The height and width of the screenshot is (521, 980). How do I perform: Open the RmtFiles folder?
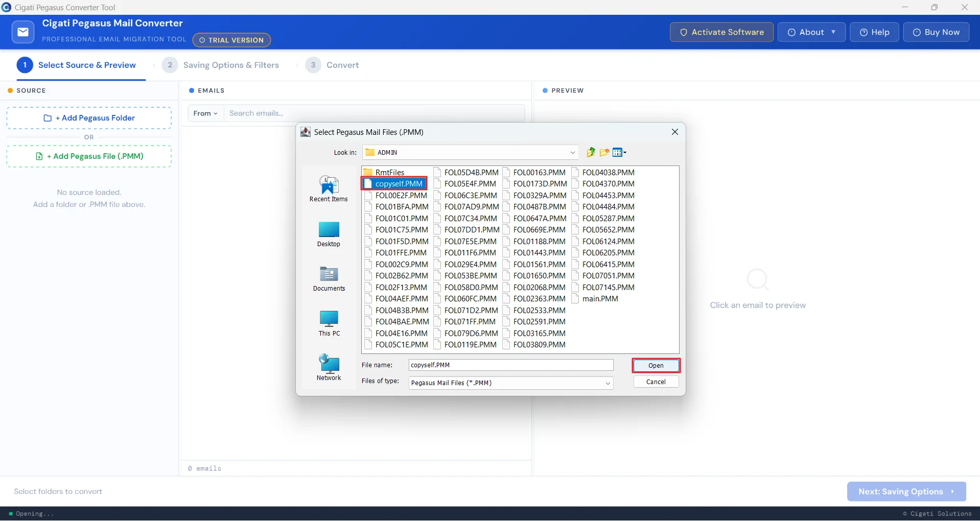(x=384, y=173)
